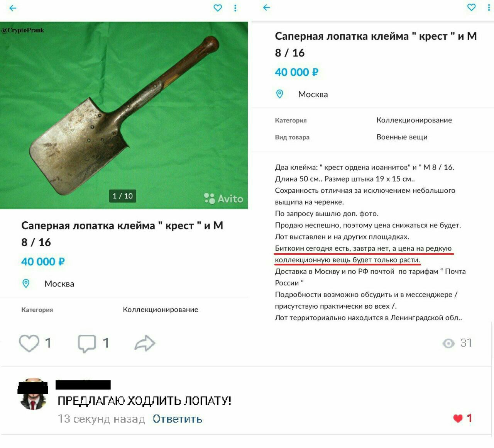Tap the location pin in right panel
This screenshot has height=448, width=494.
279,94
